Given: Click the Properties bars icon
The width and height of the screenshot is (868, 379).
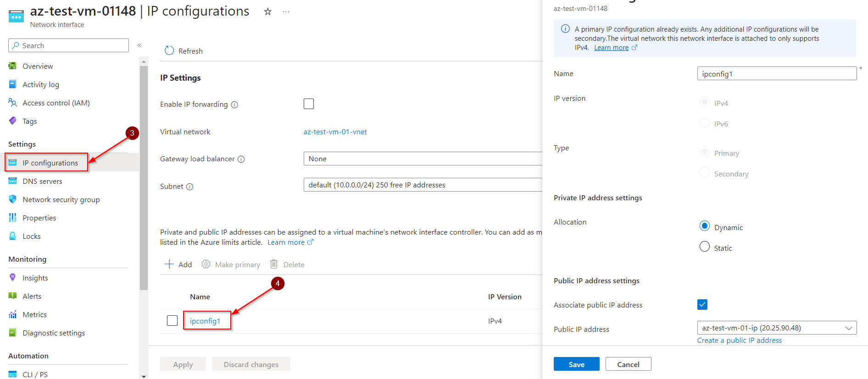Looking at the screenshot, I should coord(13,218).
